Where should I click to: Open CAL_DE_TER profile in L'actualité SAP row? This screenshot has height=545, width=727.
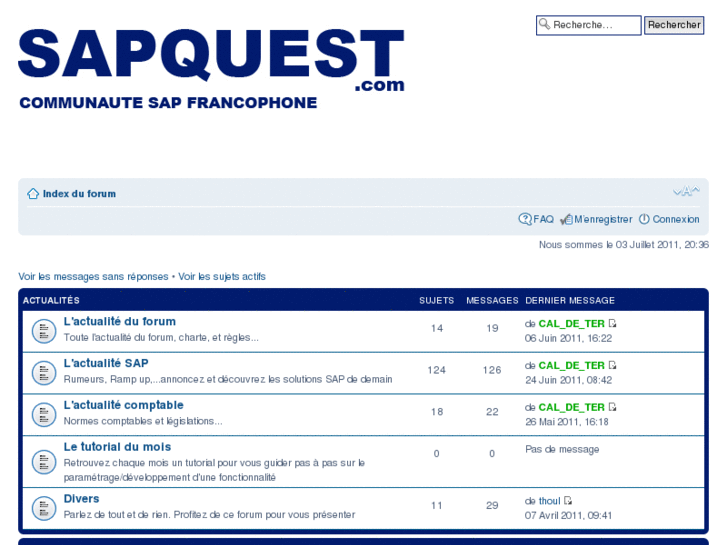[572, 365]
